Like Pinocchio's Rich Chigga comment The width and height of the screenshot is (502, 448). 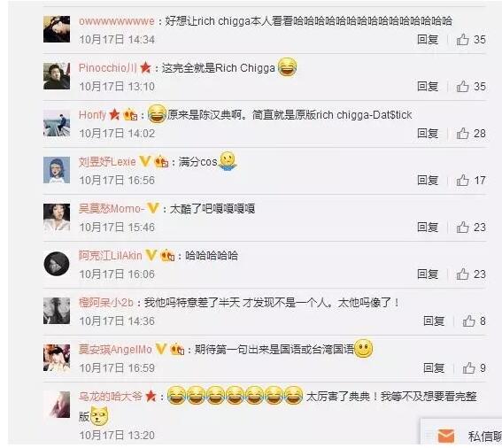(463, 87)
